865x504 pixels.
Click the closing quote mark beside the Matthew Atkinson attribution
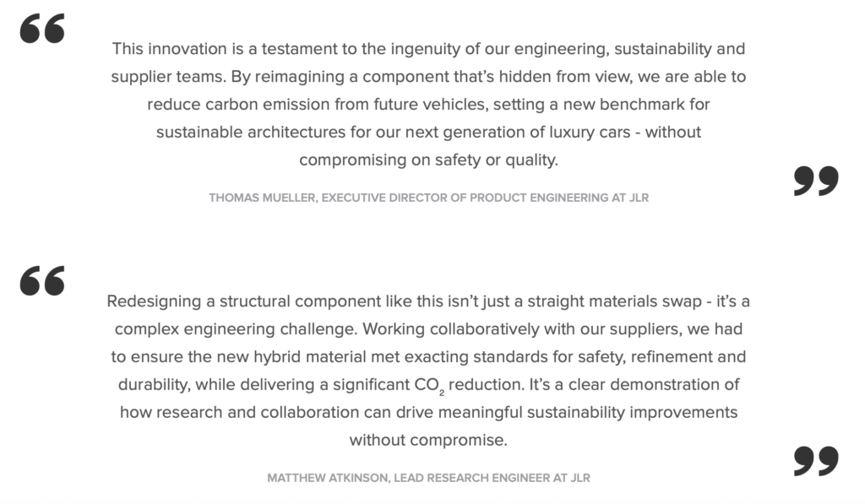816,461
